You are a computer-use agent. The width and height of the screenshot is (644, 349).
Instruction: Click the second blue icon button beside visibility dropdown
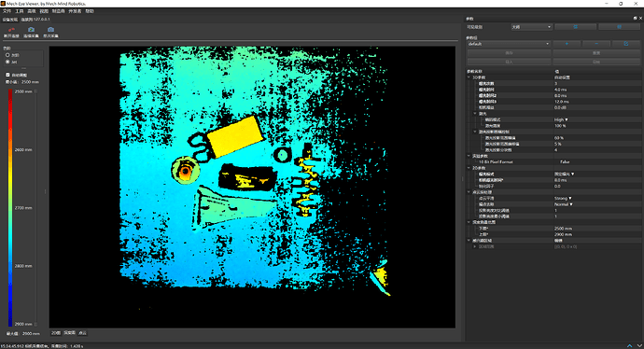619,27
